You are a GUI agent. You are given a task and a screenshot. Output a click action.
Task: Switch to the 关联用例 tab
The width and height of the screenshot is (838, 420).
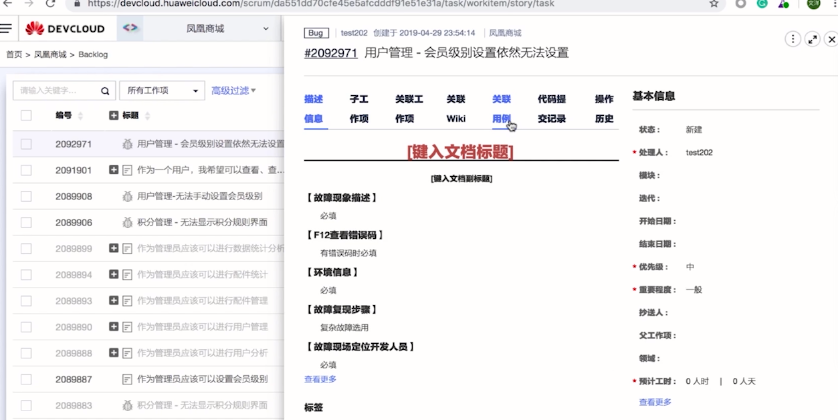502,109
